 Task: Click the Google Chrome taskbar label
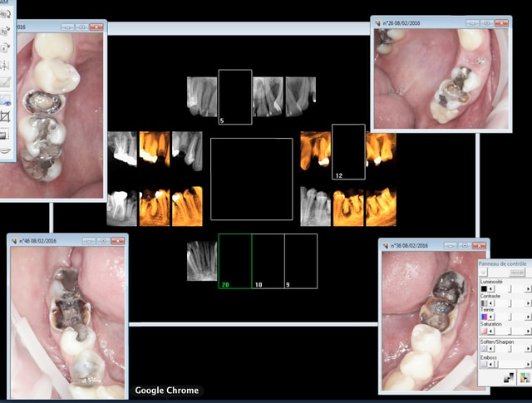(x=165, y=391)
